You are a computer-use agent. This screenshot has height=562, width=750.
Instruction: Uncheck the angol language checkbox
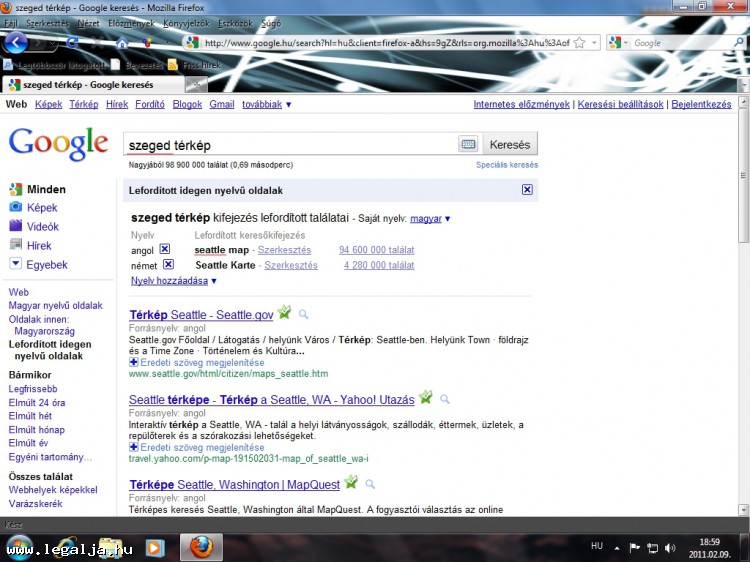point(165,249)
